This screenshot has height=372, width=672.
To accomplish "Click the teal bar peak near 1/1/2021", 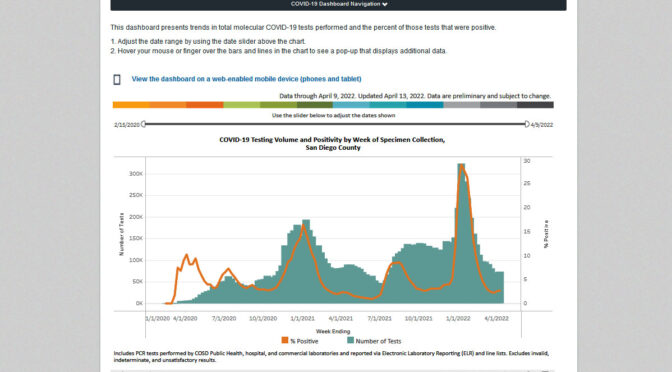I will [306, 261].
